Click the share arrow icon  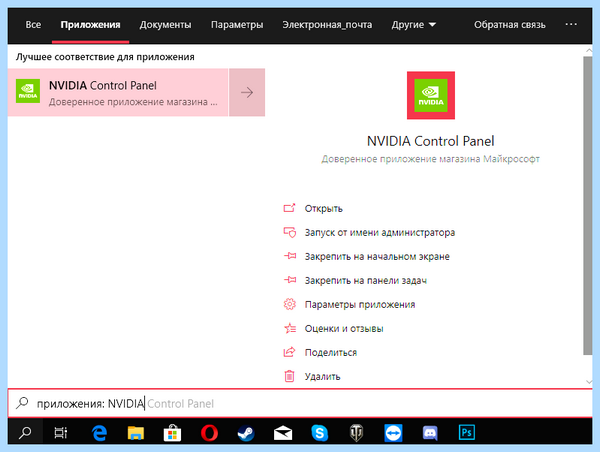[x=289, y=352]
